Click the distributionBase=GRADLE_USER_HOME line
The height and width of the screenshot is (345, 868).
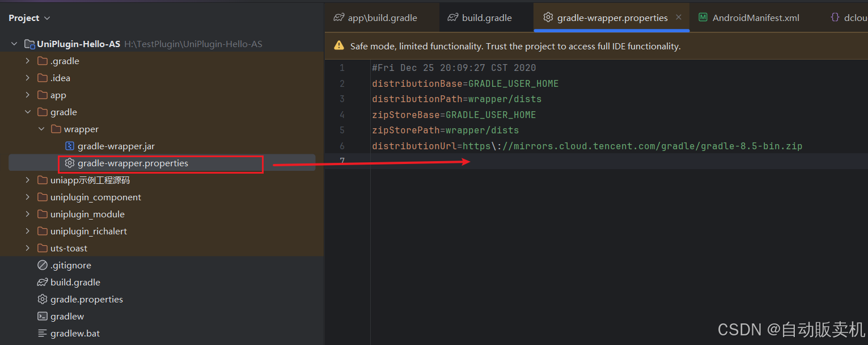tap(465, 83)
